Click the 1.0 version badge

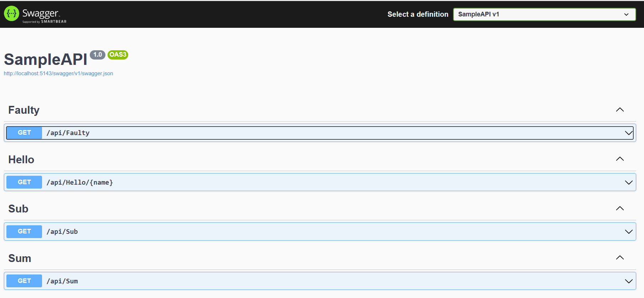pyautogui.click(x=98, y=55)
